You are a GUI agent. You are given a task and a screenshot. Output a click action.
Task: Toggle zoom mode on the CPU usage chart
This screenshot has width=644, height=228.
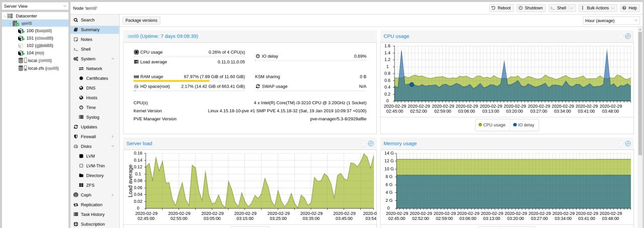click(x=627, y=36)
